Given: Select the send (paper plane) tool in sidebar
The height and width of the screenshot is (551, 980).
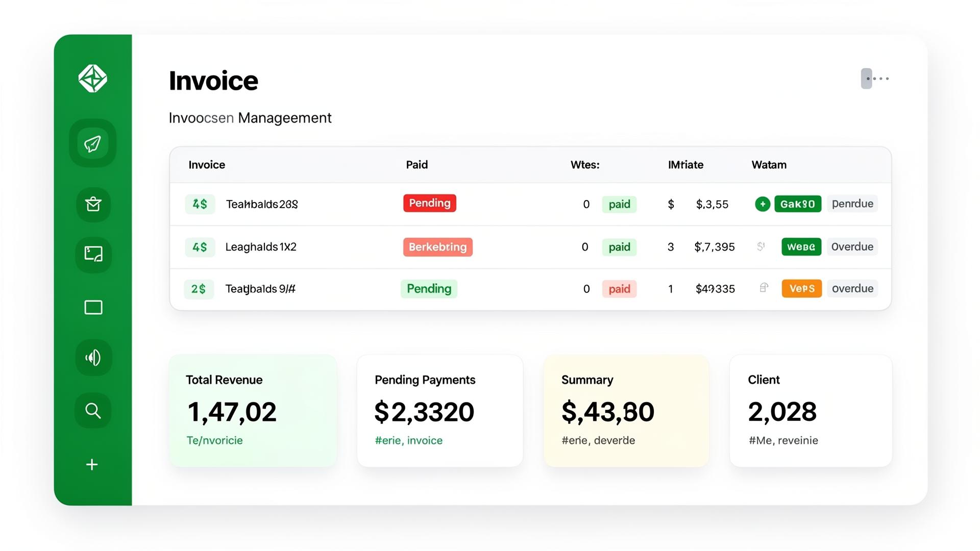Looking at the screenshot, I should click(x=93, y=143).
